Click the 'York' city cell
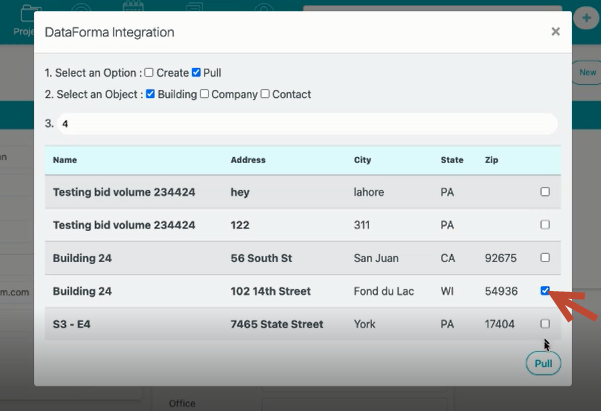The width and height of the screenshot is (601, 411). tap(365, 324)
